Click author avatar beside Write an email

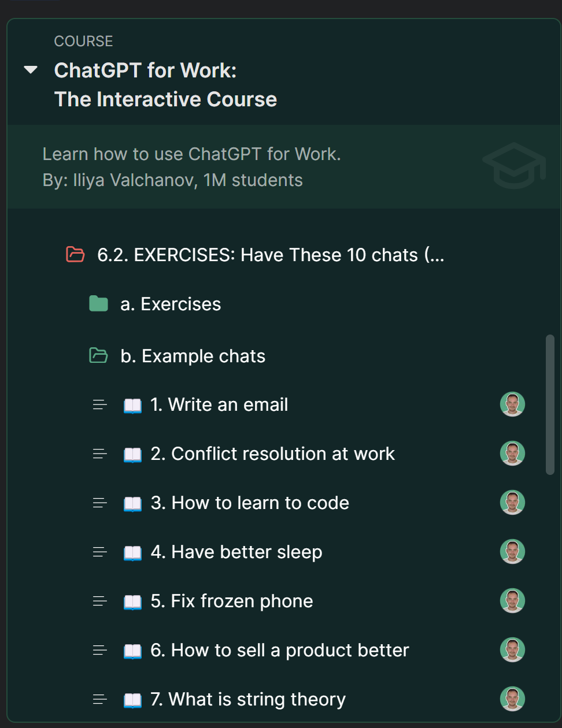(512, 404)
